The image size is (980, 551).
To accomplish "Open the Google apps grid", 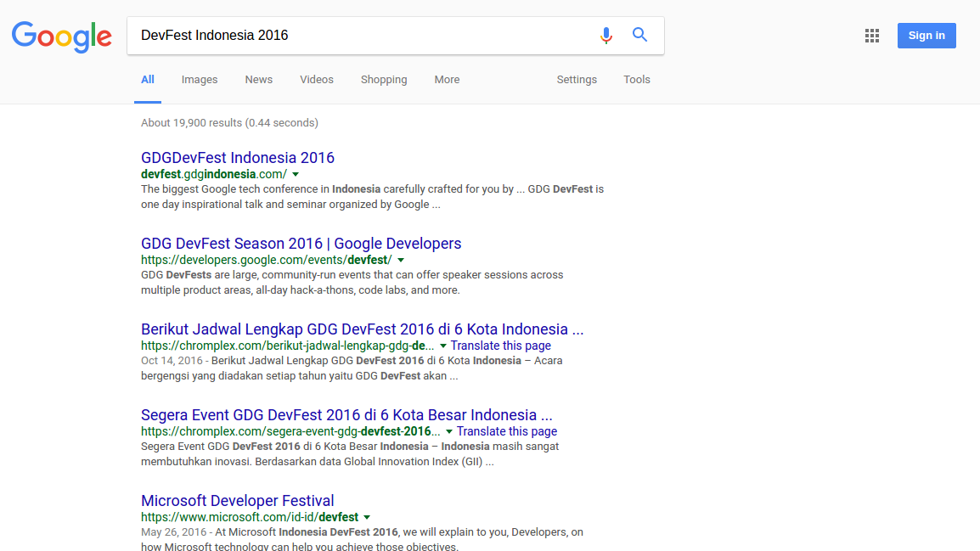I will [x=872, y=36].
